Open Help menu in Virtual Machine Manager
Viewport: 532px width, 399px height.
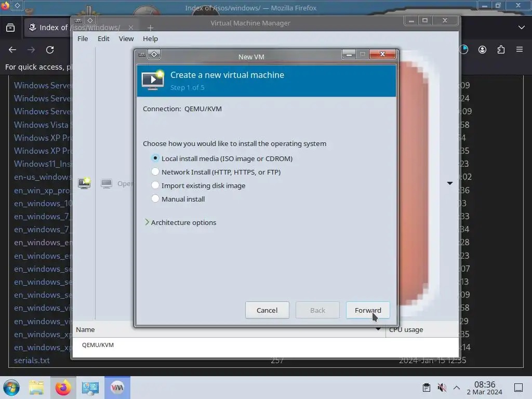coord(150,38)
